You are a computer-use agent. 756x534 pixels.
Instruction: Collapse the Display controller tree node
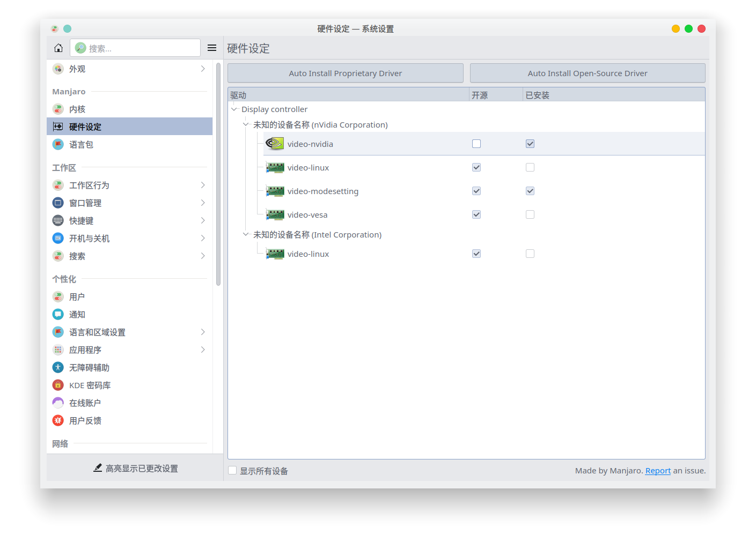click(234, 109)
